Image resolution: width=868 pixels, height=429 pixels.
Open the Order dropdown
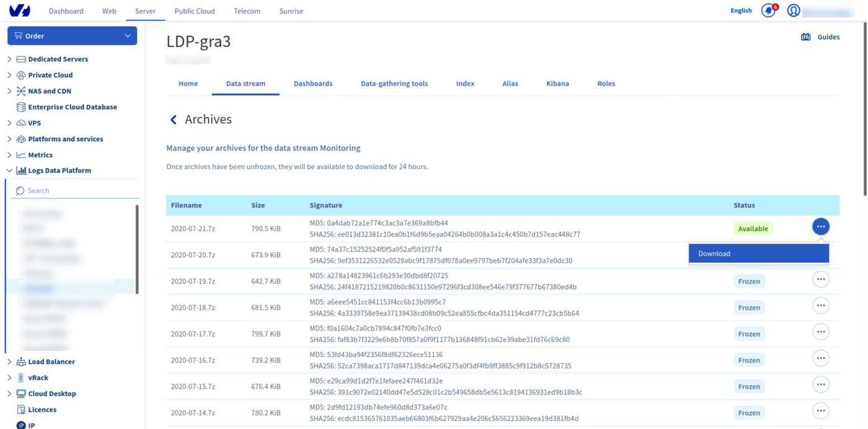click(x=72, y=35)
